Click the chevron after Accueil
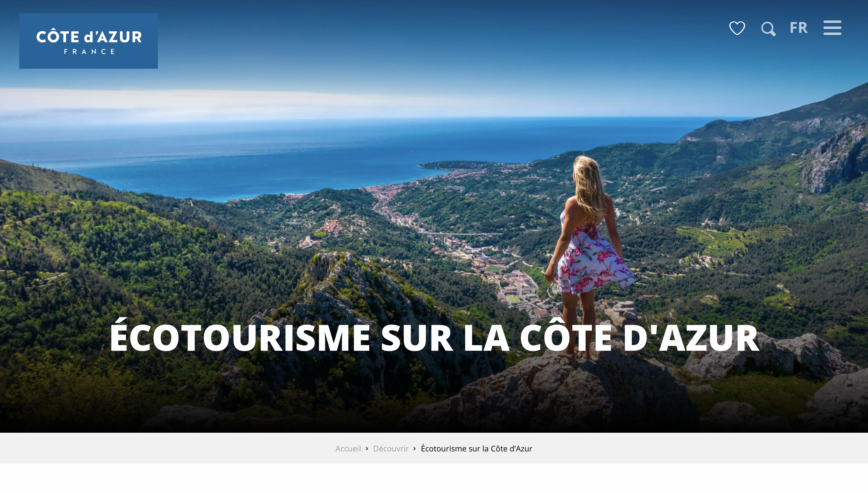Viewport: 868px width, 493px height. 366,448
